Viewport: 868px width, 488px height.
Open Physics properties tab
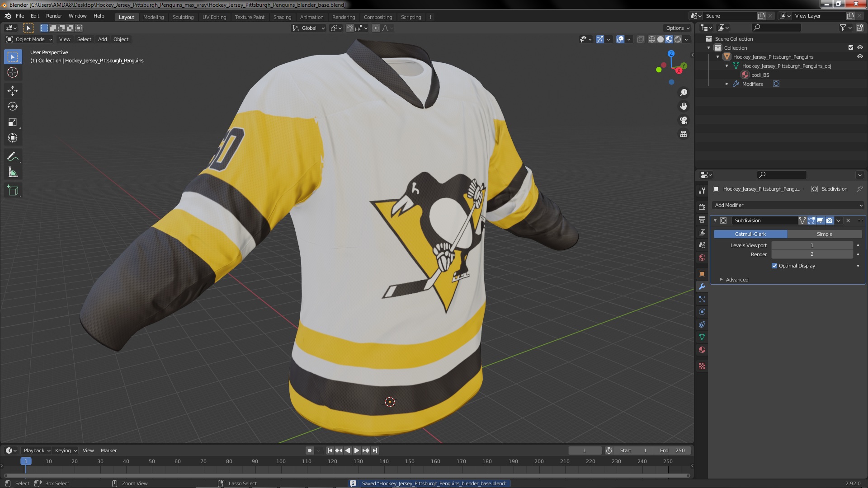tap(702, 312)
